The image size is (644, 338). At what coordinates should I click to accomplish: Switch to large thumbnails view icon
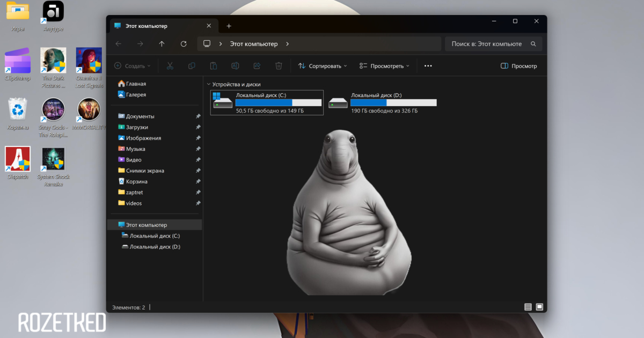click(539, 307)
